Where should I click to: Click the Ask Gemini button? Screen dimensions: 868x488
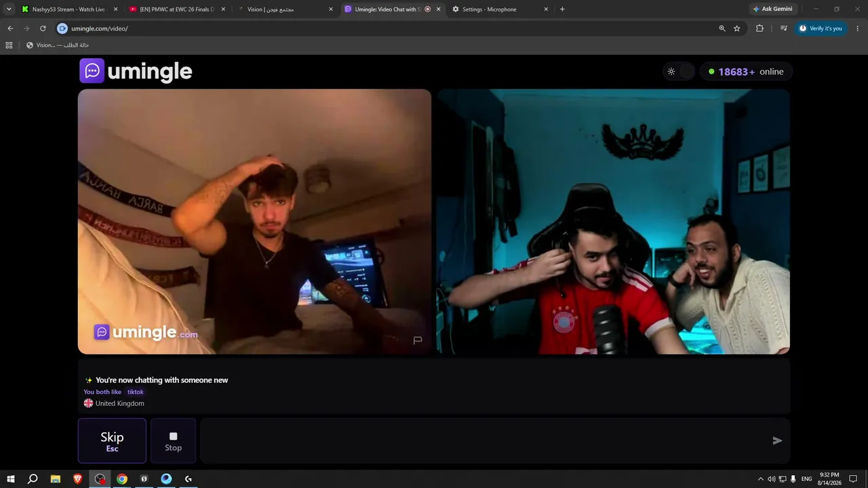(x=772, y=9)
